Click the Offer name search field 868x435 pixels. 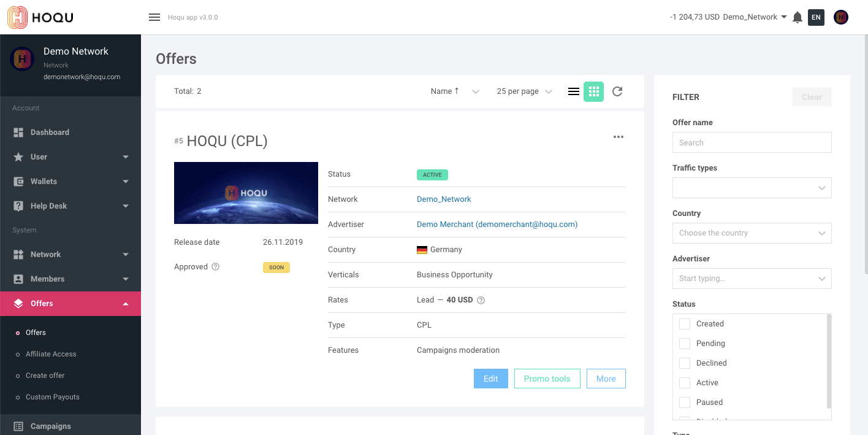tap(752, 142)
